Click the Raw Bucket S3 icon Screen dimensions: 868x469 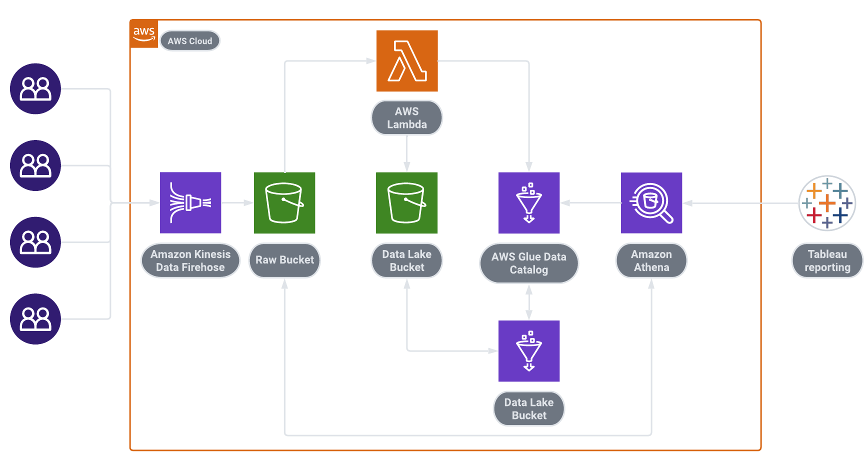tap(284, 202)
